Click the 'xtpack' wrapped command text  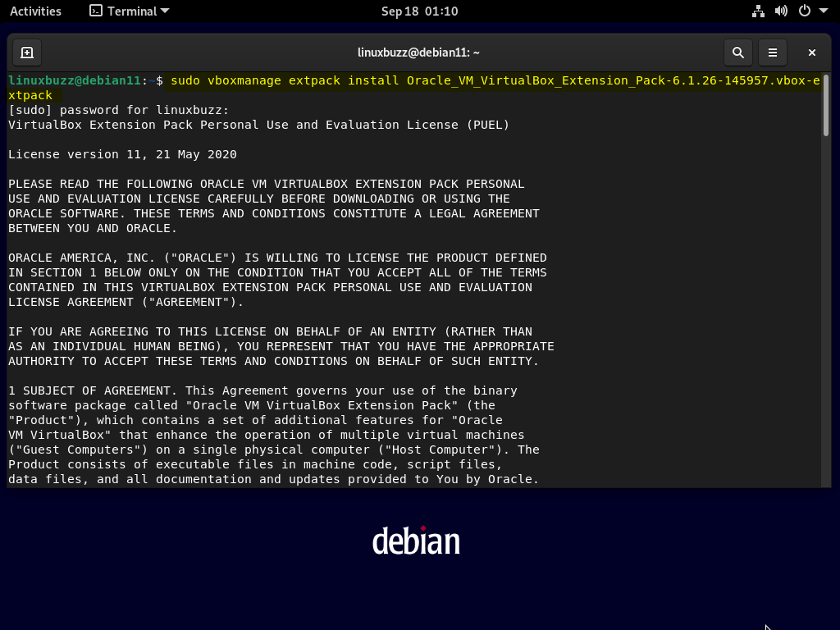[30, 95]
